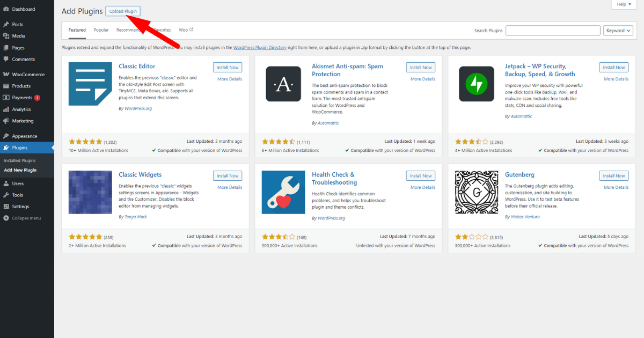
Task: Open Installed Plugins submenu item
Action: coord(20,160)
